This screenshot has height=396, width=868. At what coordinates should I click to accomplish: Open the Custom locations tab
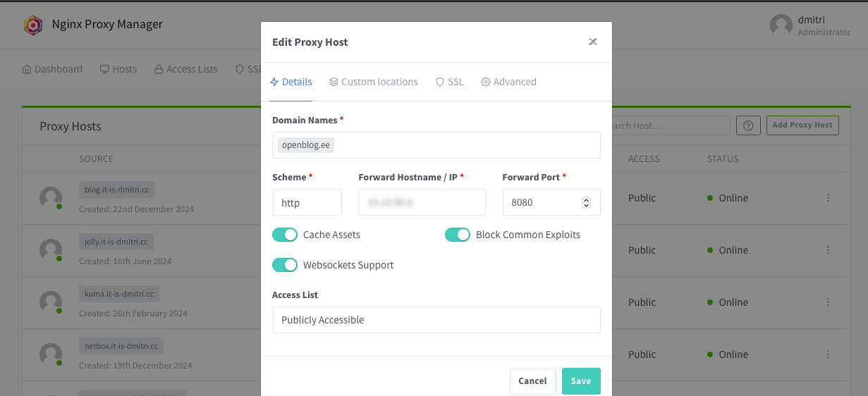point(373,82)
